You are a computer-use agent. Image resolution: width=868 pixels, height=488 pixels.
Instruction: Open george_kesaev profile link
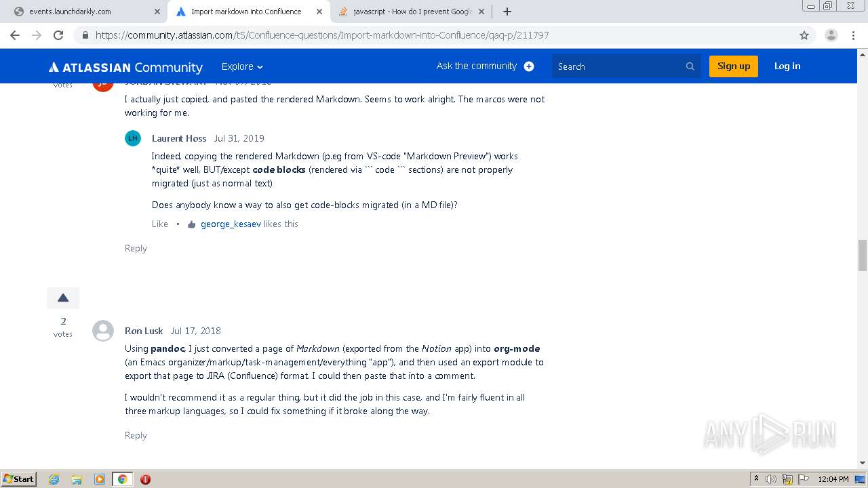[x=231, y=224]
